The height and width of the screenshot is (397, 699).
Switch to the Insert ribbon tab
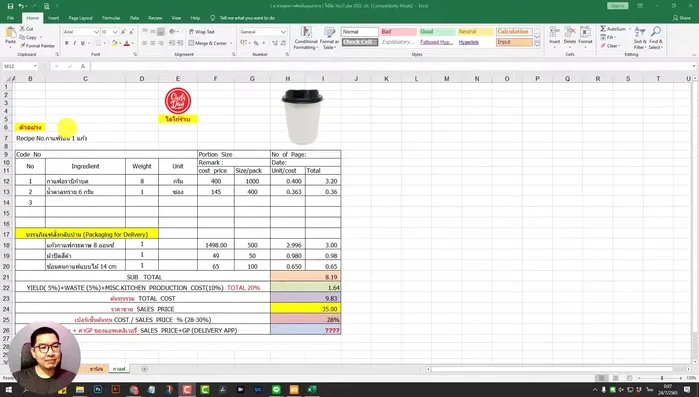[x=53, y=18]
